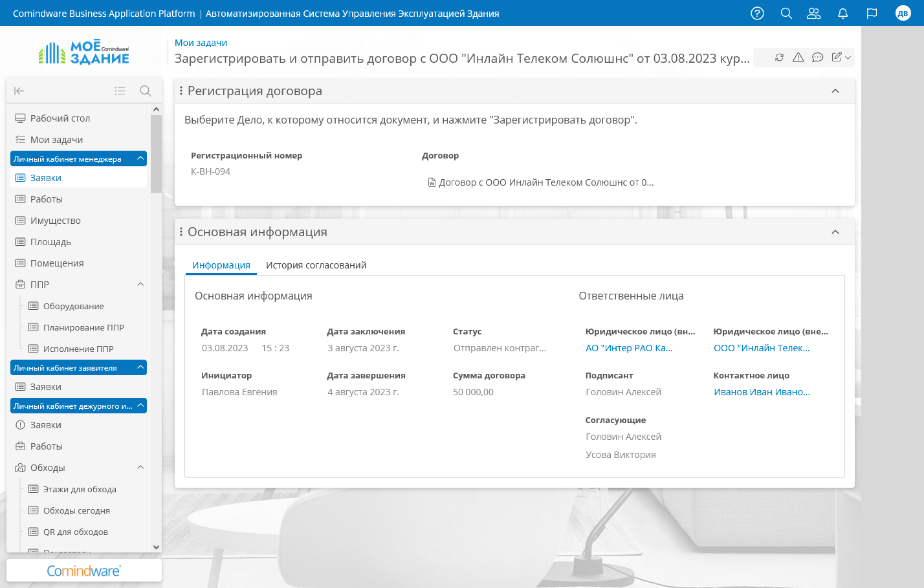Click Регистрация договора panel drag handle
This screenshot has height=588, width=924.
click(181, 91)
